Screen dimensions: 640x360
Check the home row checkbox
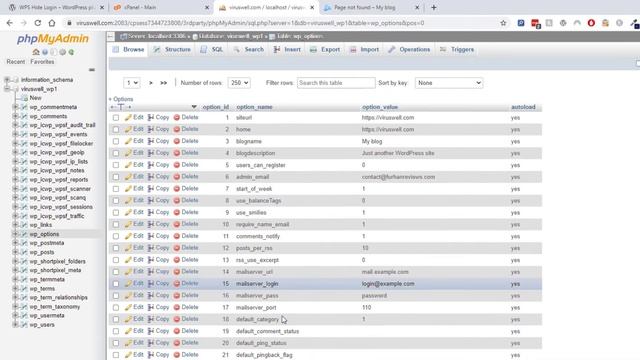point(116,129)
